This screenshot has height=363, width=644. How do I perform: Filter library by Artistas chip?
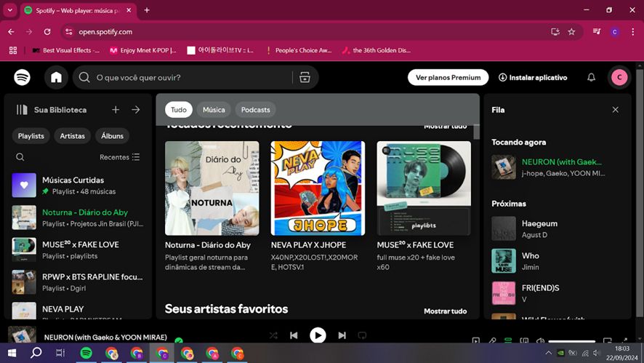(72, 136)
